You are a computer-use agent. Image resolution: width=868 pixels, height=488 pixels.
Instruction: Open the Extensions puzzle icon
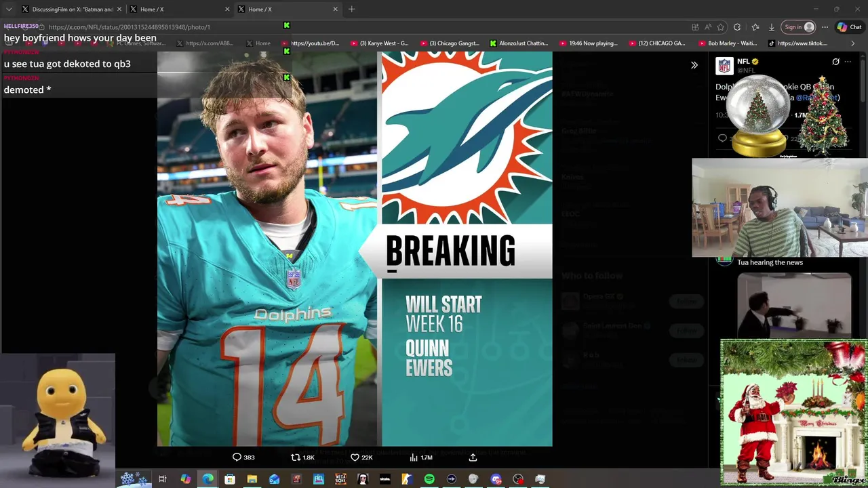tap(737, 27)
